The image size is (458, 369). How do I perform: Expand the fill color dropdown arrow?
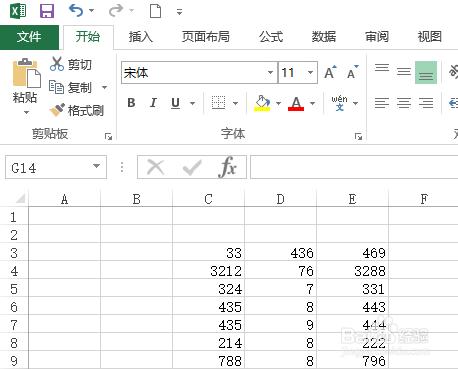point(278,103)
